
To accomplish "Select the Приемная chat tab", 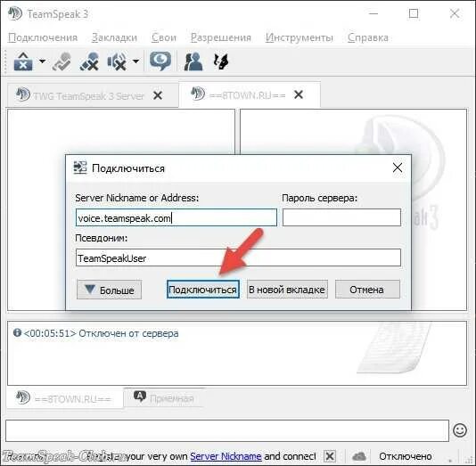I will (166, 397).
